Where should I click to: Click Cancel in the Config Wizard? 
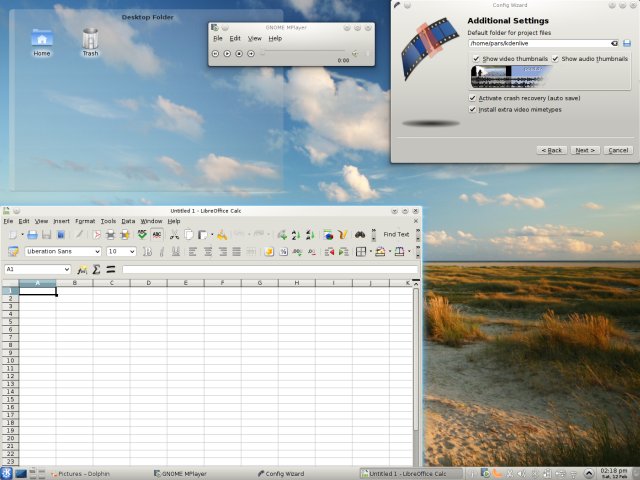point(618,150)
